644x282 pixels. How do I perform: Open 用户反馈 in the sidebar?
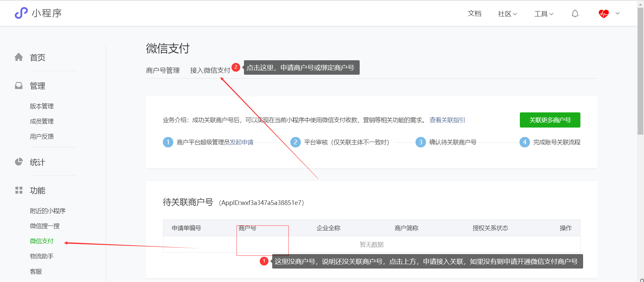pyautogui.click(x=42, y=136)
